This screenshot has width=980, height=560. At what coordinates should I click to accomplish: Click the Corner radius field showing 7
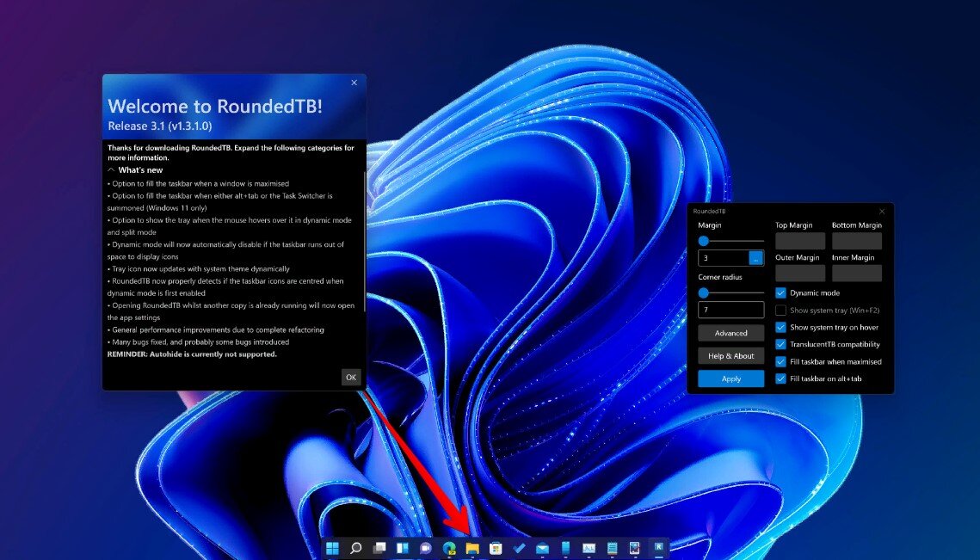[x=730, y=310]
